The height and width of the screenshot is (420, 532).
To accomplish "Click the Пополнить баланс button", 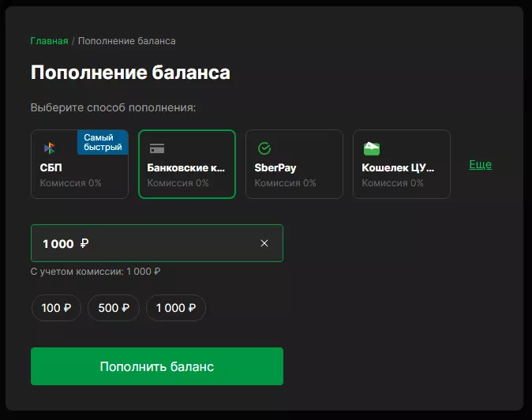I will point(157,366).
